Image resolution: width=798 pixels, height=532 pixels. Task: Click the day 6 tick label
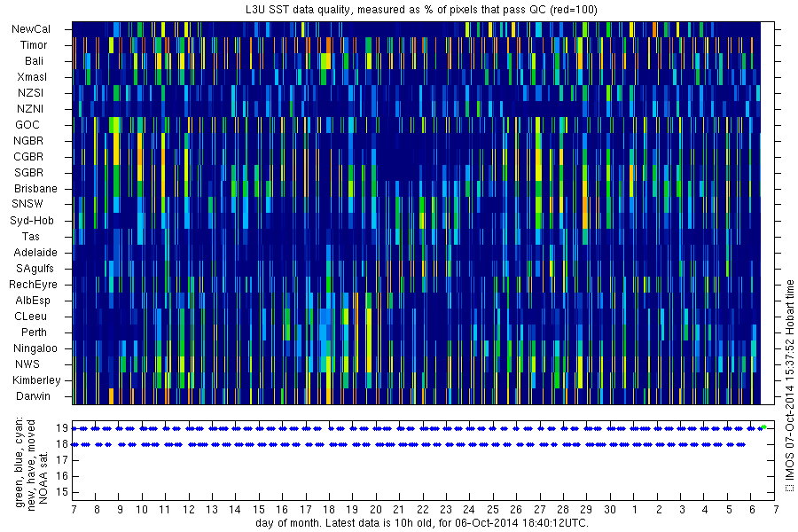click(752, 510)
